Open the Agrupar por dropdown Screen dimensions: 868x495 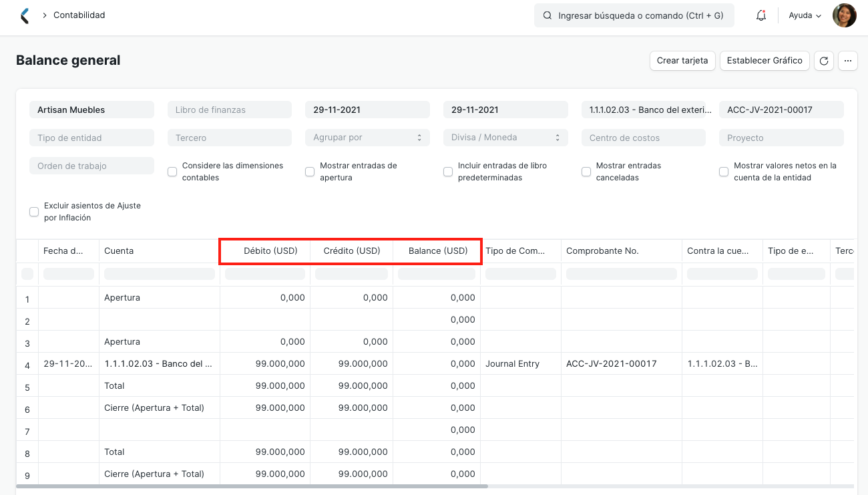coord(367,137)
